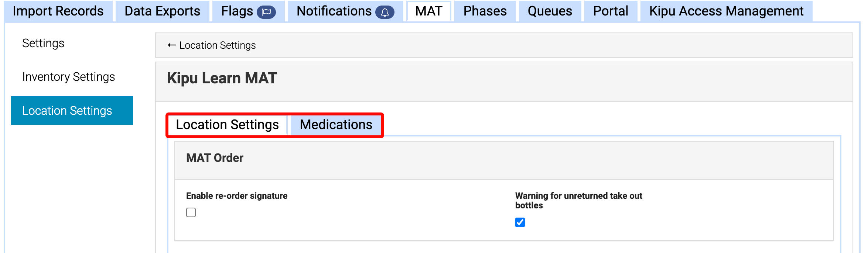Select the Location Settings tab under Kipu Learn MAT
Screen dimensions: 868x253
click(x=227, y=125)
